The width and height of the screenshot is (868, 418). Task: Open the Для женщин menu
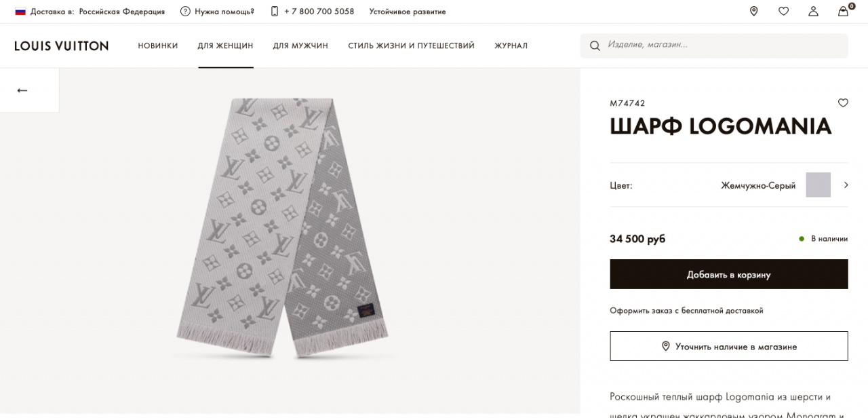225,46
